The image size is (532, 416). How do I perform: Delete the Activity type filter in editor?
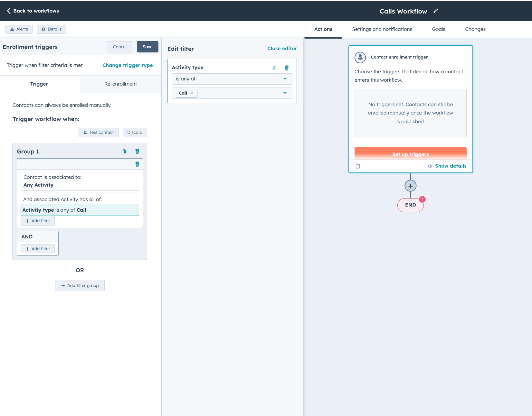click(x=287, y=68)
